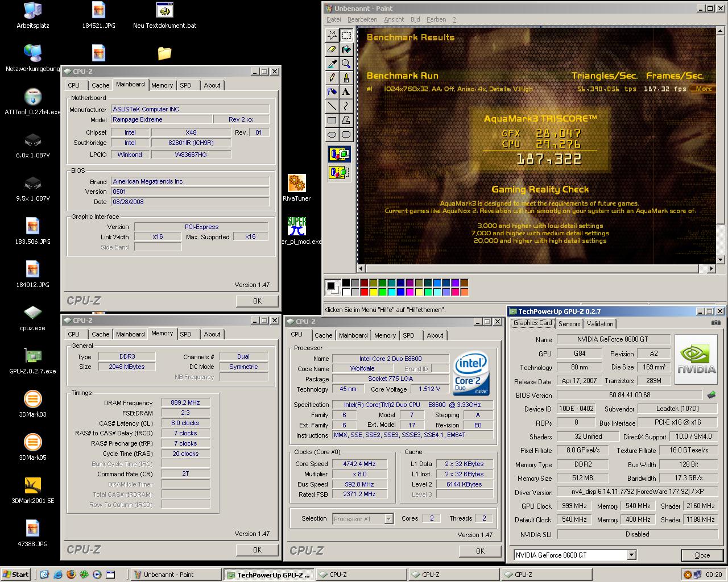Screen dimensions: 728x582
Task: Pick the orange swatch in Paint palette
Action: 465,292
